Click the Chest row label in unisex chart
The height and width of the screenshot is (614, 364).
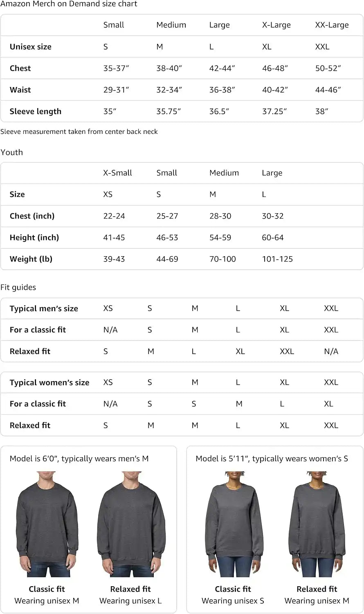coord(20,68)
